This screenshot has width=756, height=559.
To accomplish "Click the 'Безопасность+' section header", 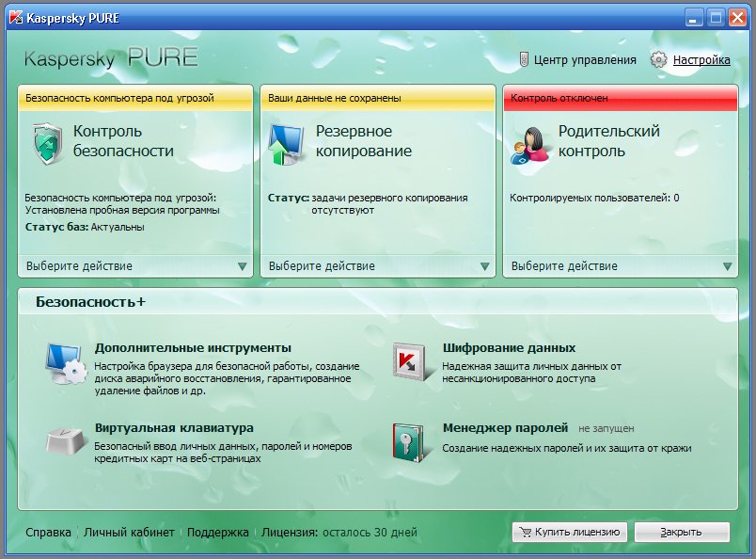I will point(90,302).
